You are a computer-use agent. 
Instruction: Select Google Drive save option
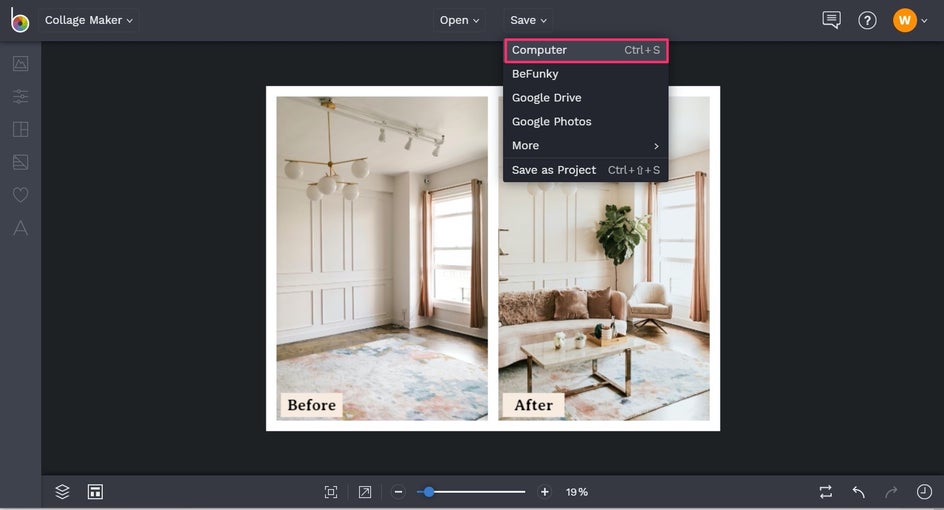click(x=585, y=98)
